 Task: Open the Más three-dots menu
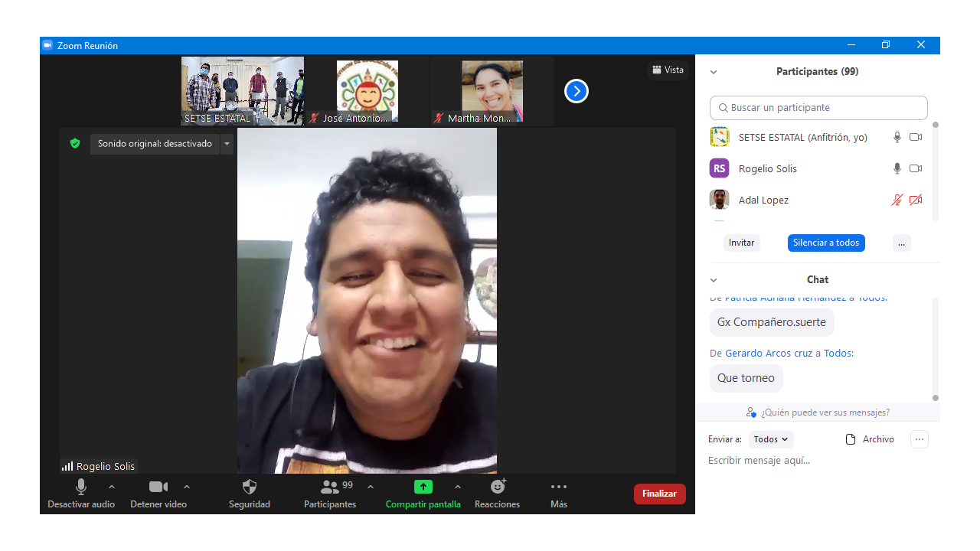tap(559, 487)
